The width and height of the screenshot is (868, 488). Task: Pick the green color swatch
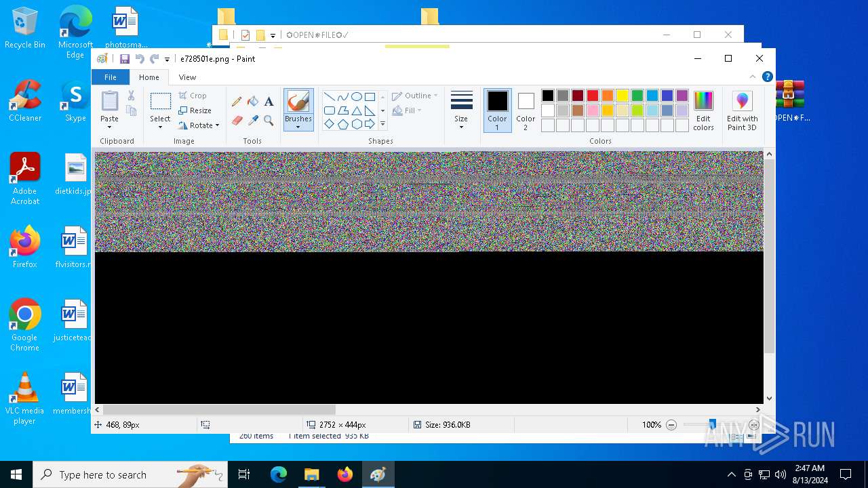pyautogui.click(x=637, y=96)
